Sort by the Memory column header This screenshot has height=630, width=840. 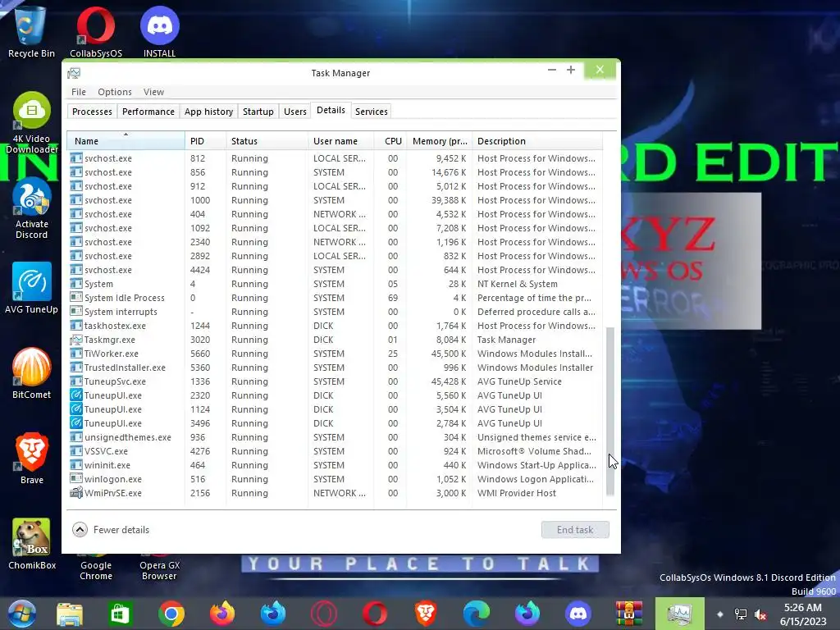click(x=440, y=141)
